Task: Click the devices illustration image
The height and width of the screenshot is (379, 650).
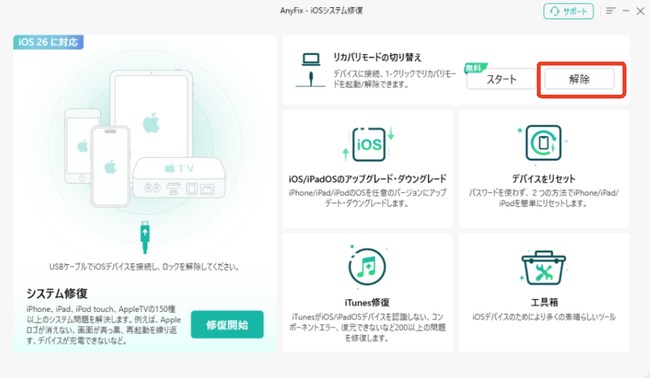Action: point(145,139)
